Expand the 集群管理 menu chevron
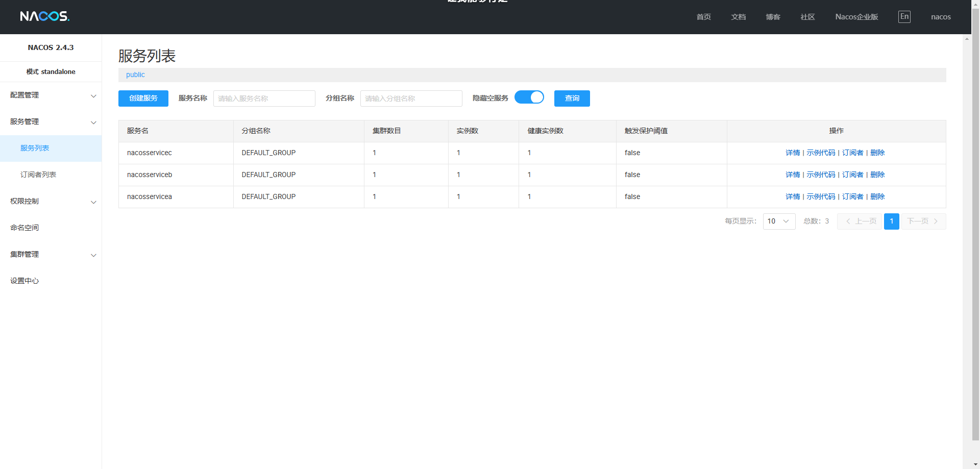This screenshot has height=469, width=980. (x=93, y=255)
